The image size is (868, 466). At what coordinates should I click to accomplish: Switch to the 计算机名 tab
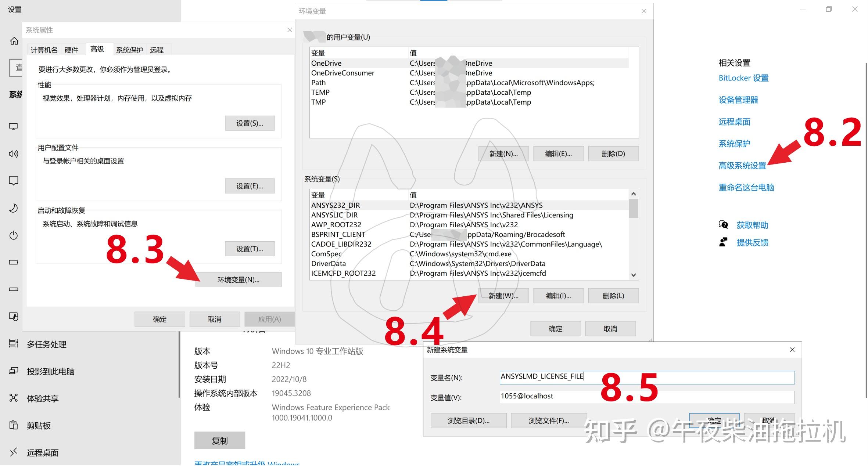[44, 50]
